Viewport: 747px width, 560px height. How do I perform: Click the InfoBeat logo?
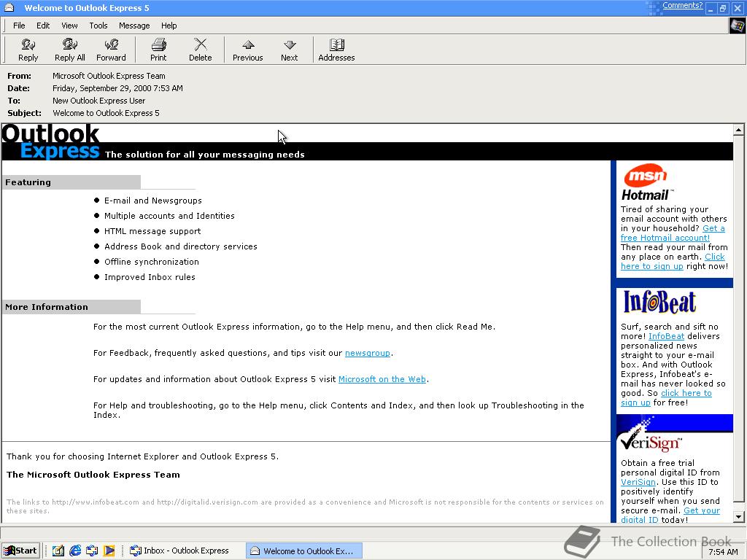coord(659,302)
